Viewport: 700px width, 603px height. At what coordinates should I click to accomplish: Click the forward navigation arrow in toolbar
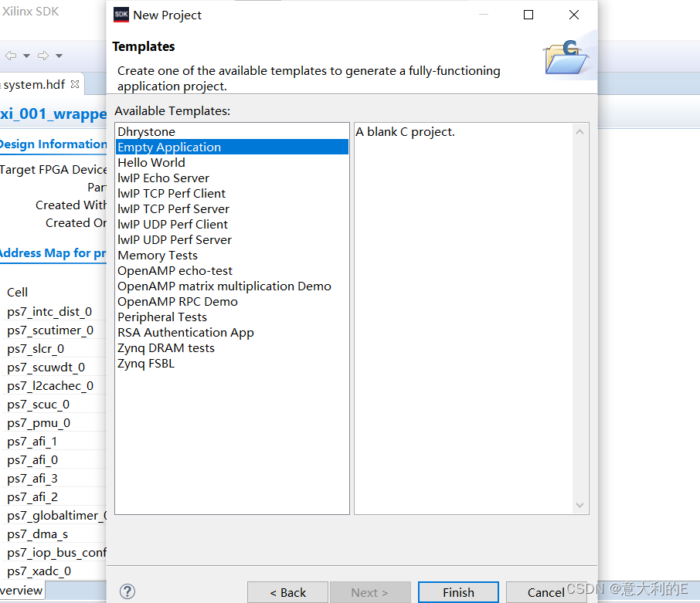tap(43, 56)
